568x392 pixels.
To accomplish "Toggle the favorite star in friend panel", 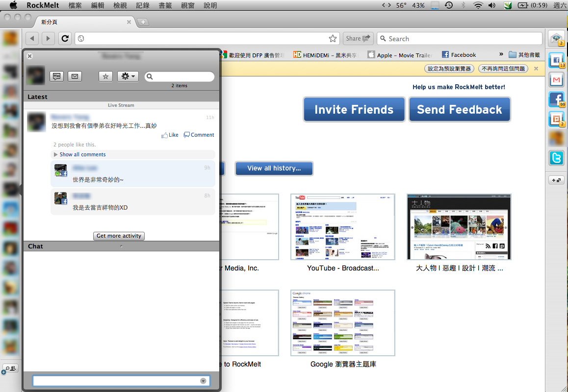I will click(105, 76).
